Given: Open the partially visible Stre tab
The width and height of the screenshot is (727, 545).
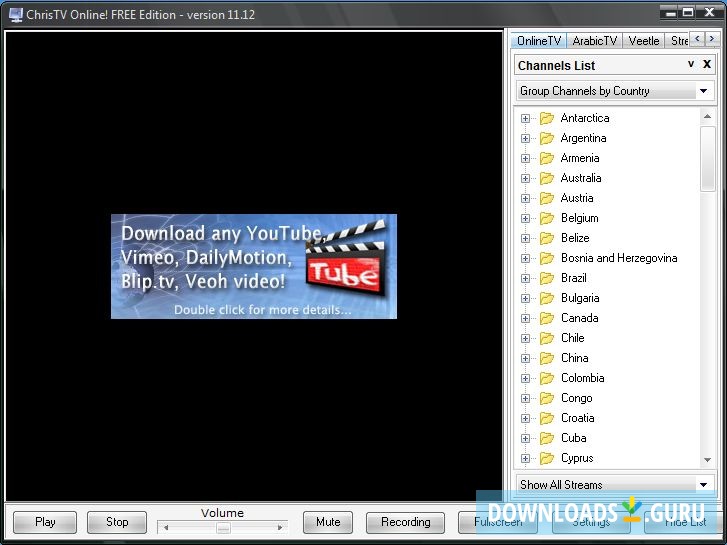Looking at the screenshot, I should 679,41.
